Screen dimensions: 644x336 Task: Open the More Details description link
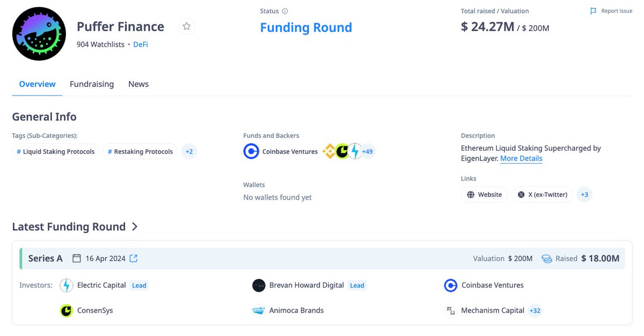click(521, 159)
